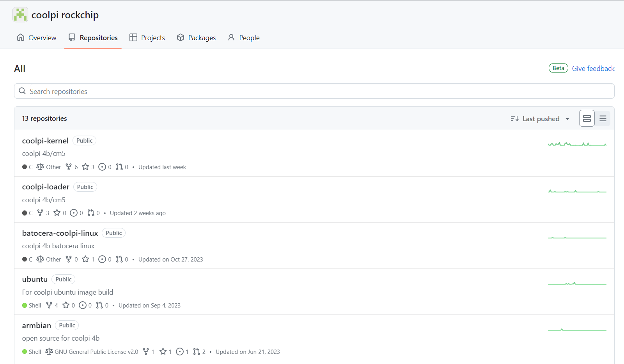Viewport: 624px width, 364px height.
Task: Click coolpi-kernel pull requests icon
Action: pyautogui.click(x=119, y=167)
